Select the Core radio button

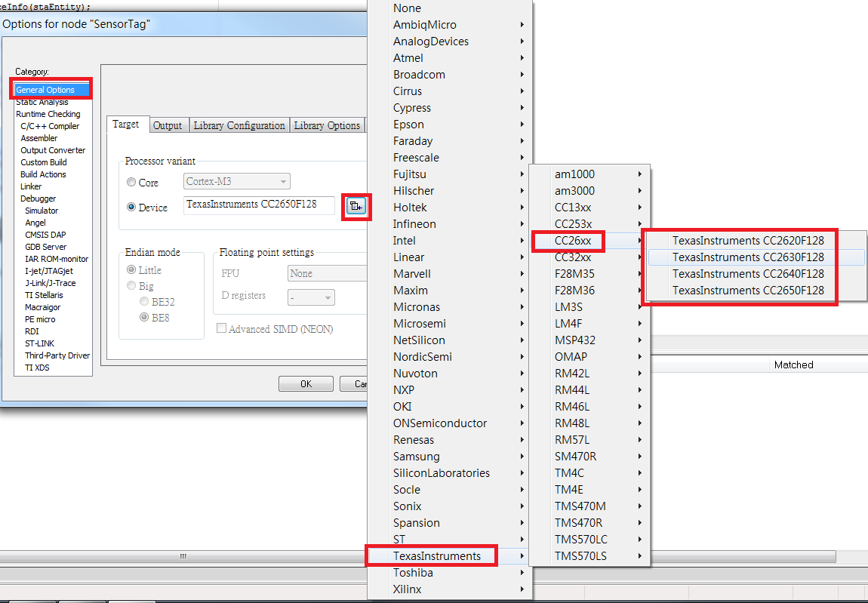click(x=131, y=182)
